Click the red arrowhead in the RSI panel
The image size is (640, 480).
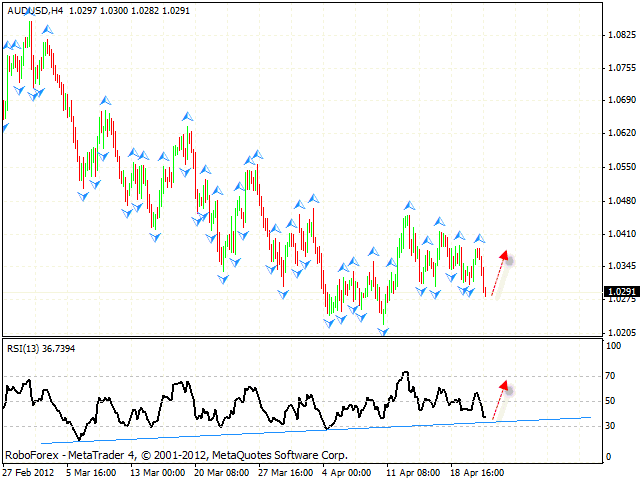505,385
